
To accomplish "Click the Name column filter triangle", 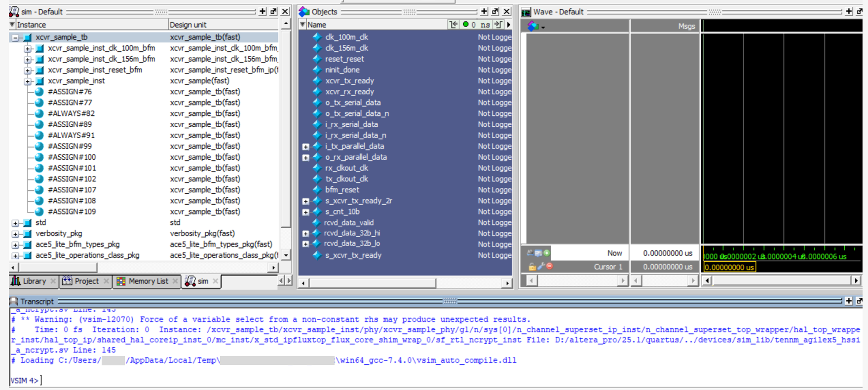I will 302,25.
